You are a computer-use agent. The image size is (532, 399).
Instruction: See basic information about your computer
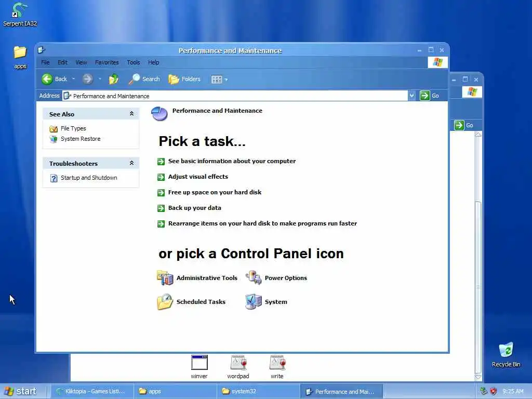point(232,161)
